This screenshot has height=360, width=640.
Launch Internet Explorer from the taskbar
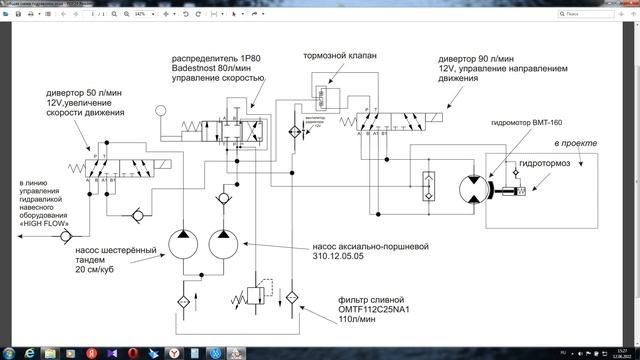pos(29,353)
